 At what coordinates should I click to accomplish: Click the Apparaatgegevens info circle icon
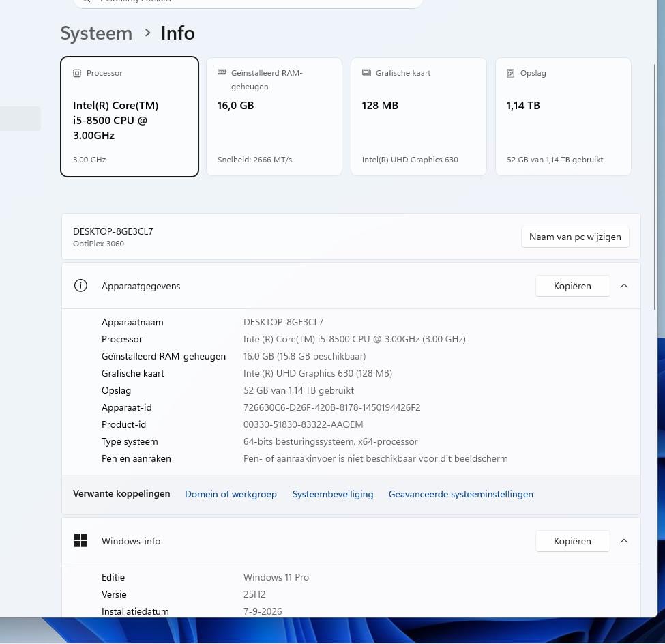point(80,286)
